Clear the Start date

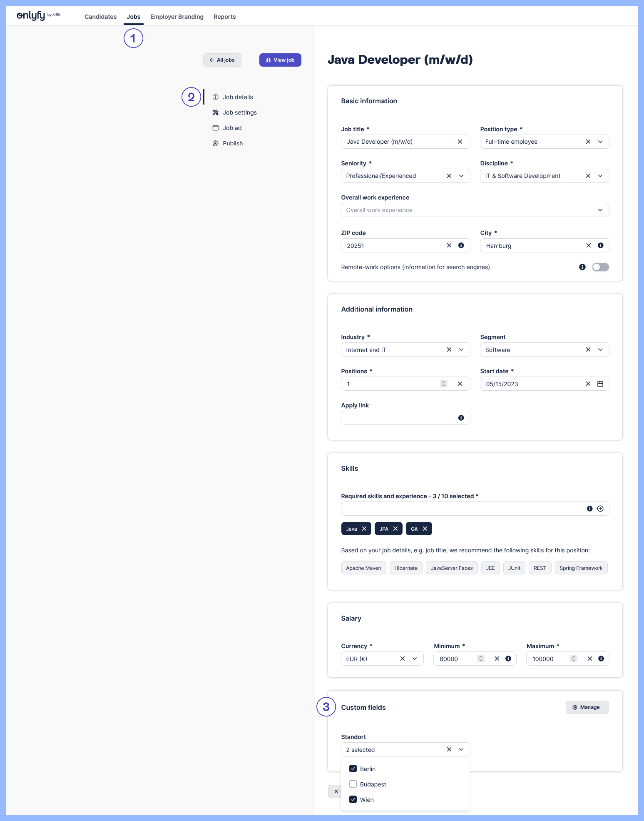588,384
